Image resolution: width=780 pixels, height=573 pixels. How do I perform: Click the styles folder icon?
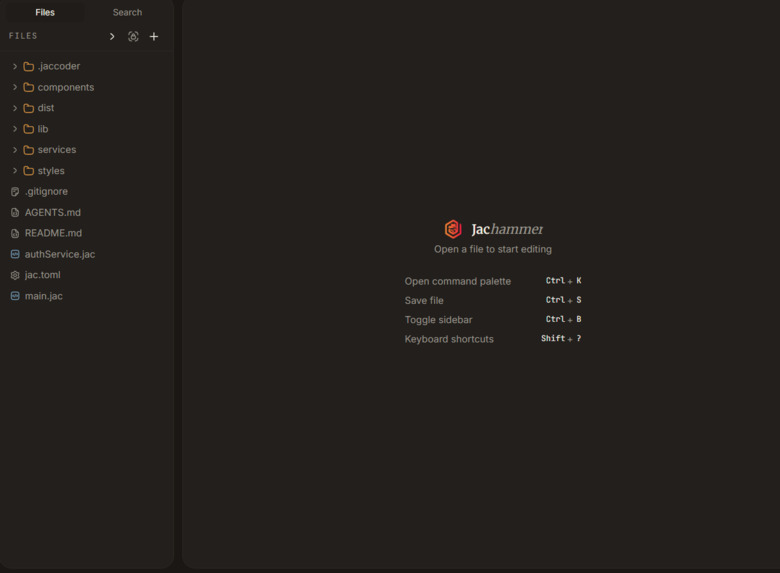(29, 171)
